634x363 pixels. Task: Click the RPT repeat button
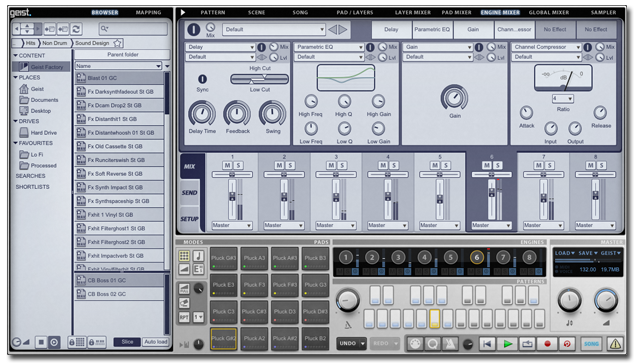[184, 317]
